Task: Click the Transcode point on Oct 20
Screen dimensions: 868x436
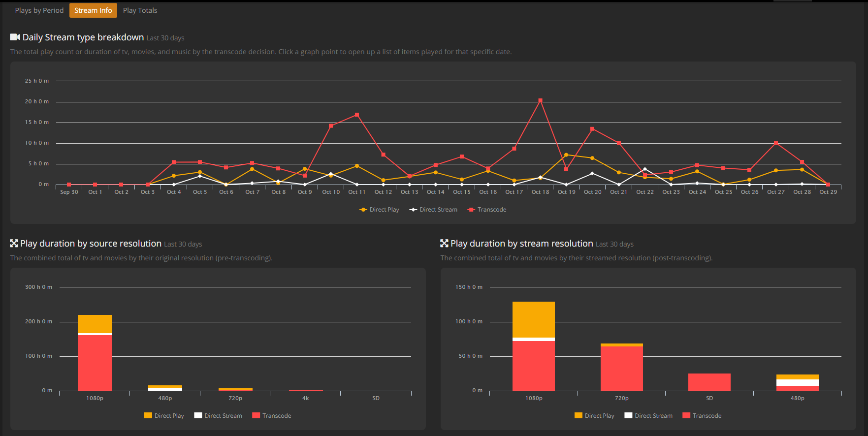Action: [592, 129]
